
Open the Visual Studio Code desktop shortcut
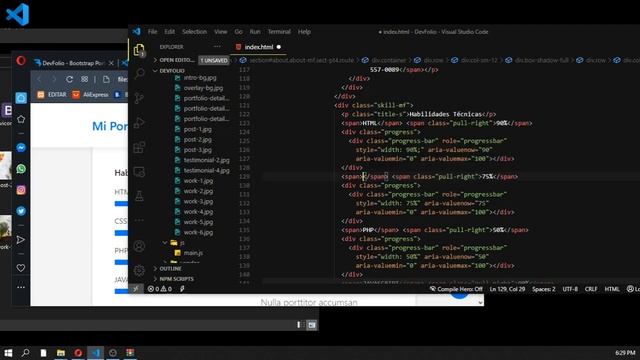click(x=18, y=14)
